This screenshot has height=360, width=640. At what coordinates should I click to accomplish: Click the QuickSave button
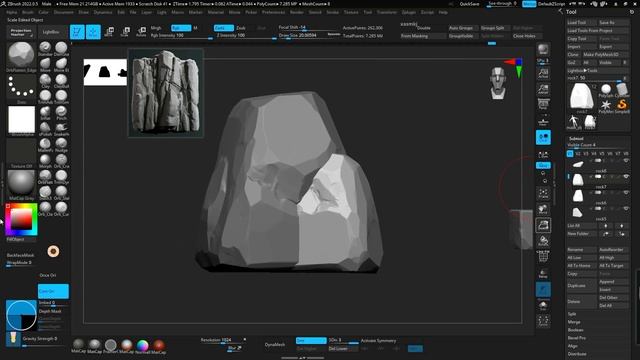(x=469, y=4)
